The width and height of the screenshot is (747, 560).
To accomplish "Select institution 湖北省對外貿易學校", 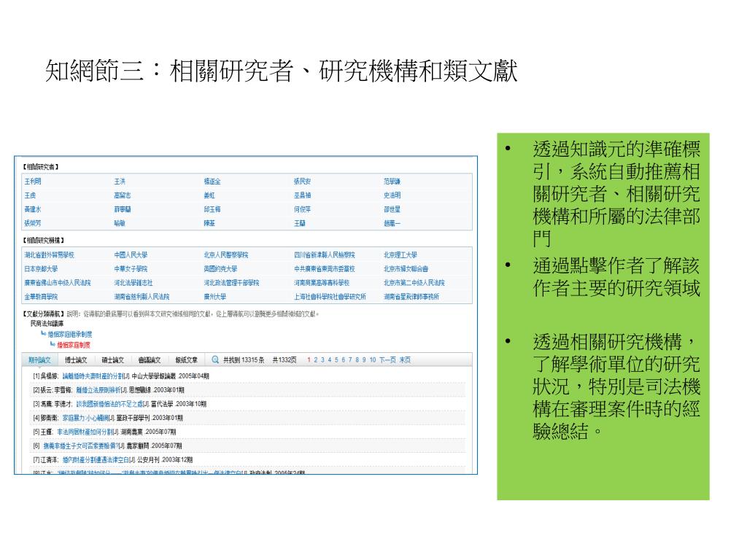I will [50, 254].
